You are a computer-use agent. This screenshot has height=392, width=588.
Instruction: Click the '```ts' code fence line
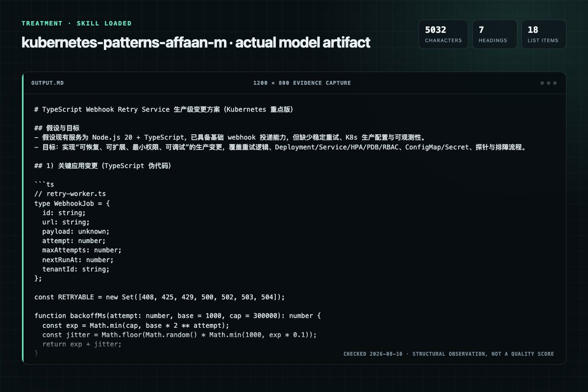click(44, 185)
